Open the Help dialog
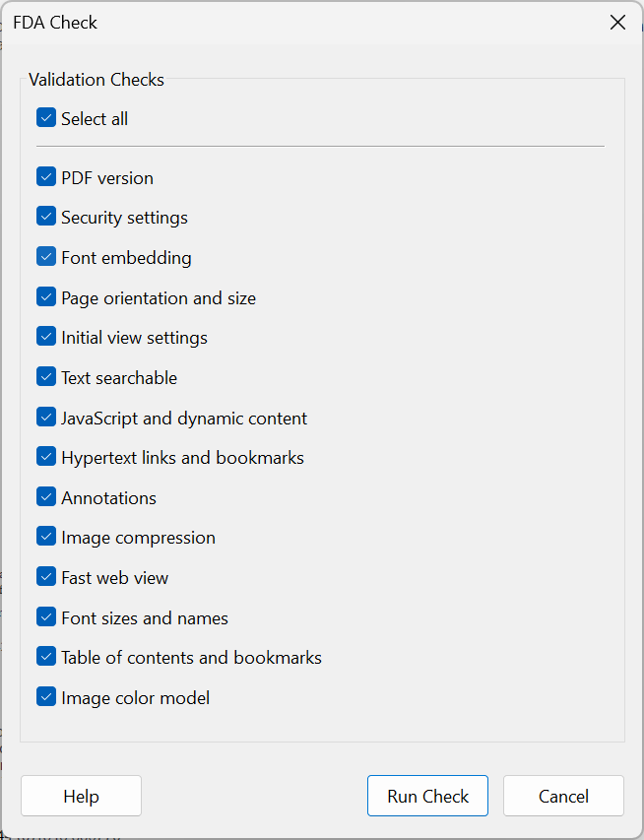 81,796
